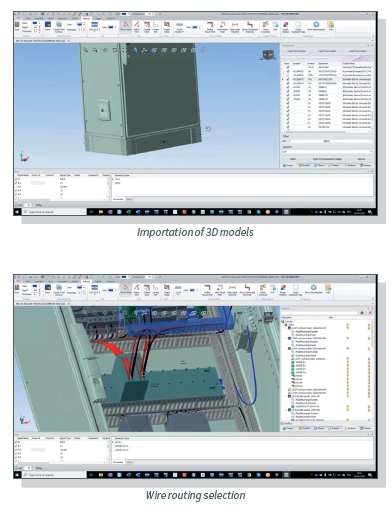Viewport: 392px width, 508px height.
Task: Click the view cube in 3D models viewport
Action: [x=268, y=54]
